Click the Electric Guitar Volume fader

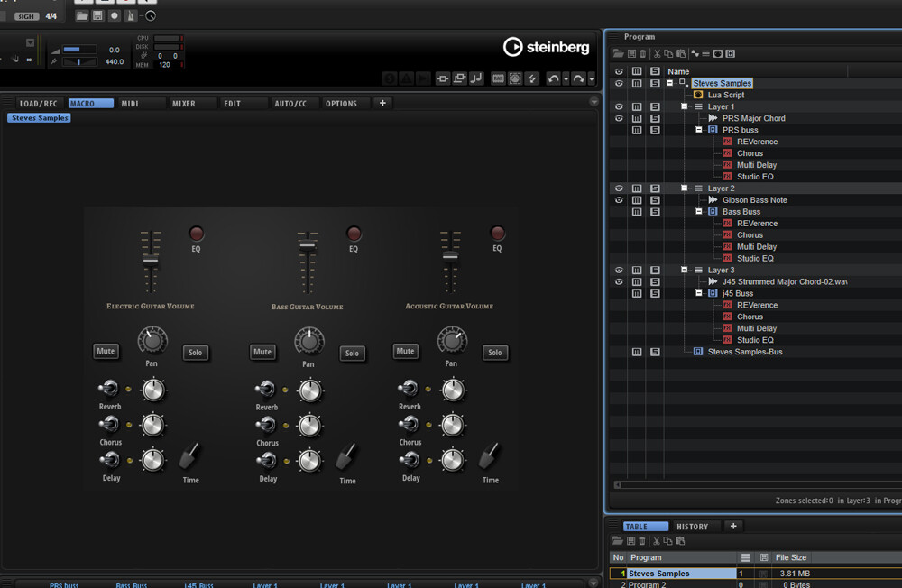(x=151, y=261)
